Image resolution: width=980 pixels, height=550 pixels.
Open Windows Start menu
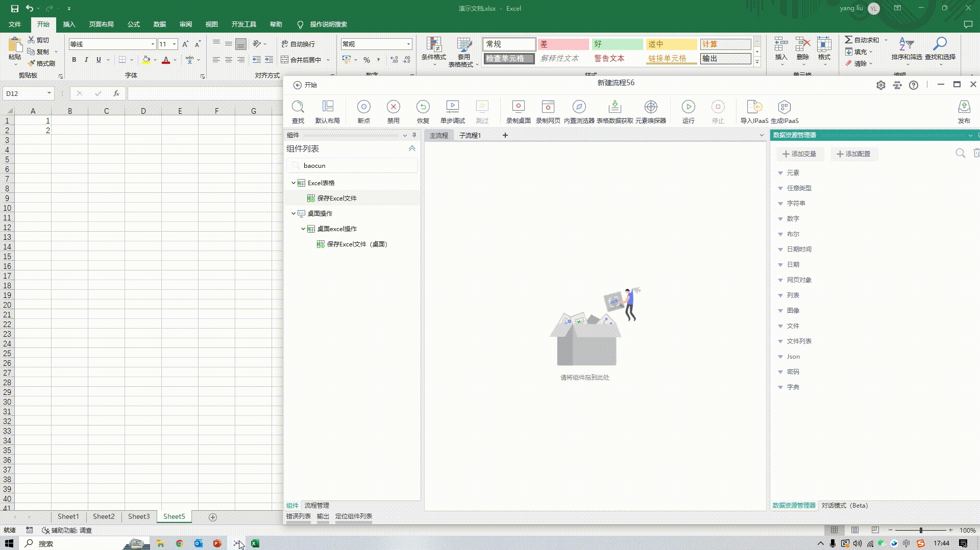tap(9, 543)
